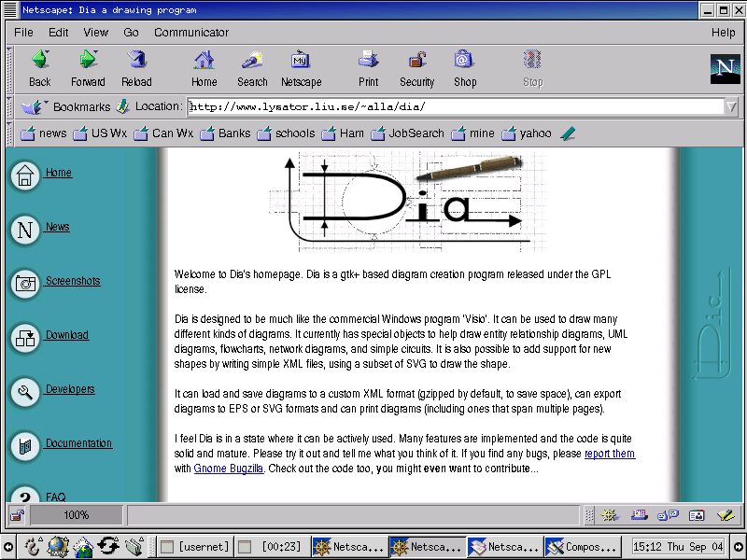Open the Communicator menu
The height and width of the screenshot is (560, 747).
pyautogui.click(x=191, y=33)
